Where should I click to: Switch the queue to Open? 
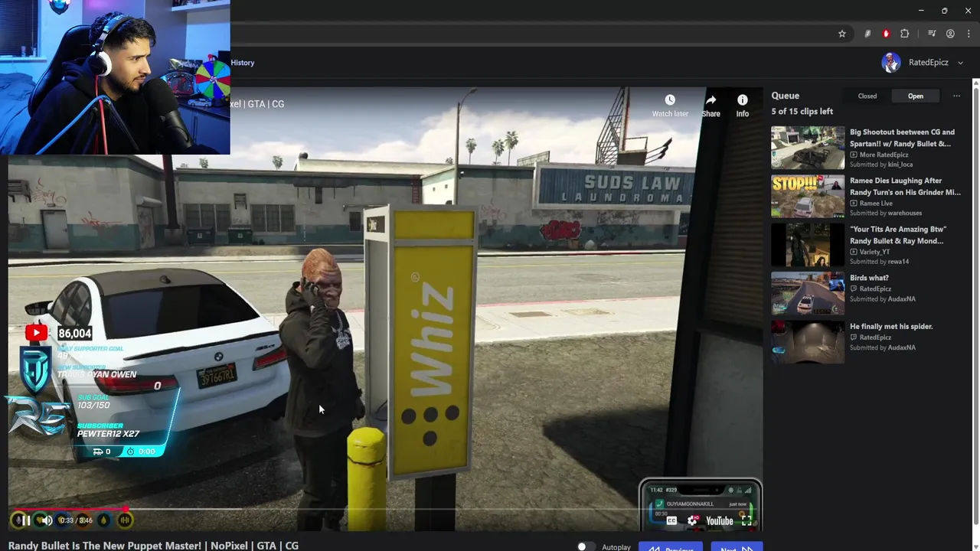pos(916,96)
